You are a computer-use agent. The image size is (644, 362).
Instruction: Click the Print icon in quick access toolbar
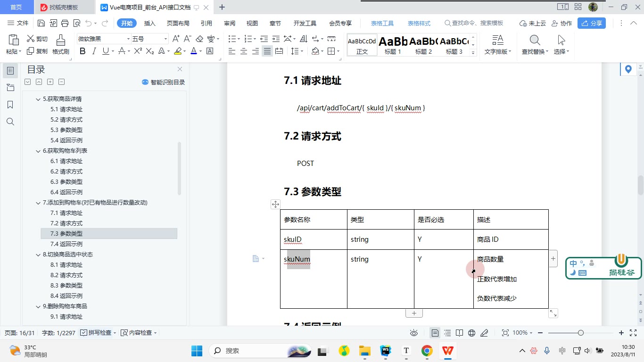point(65,23)
